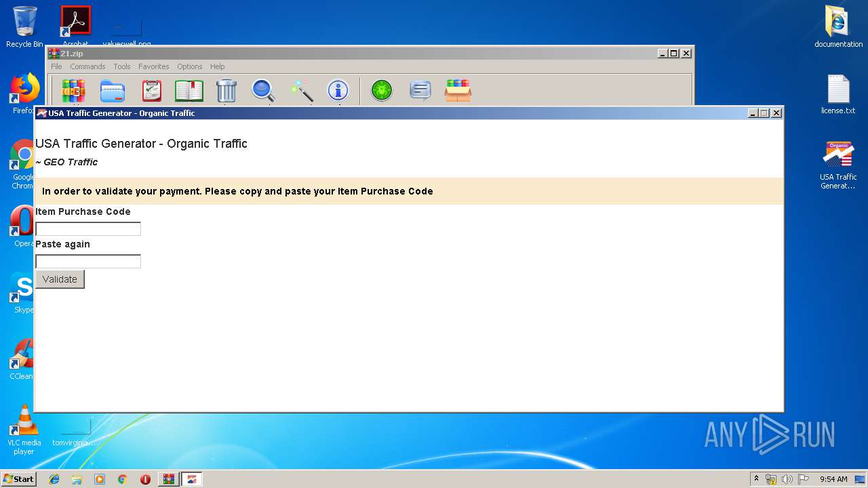Click the WinRAR Comment icon
868x488 pixels.
pos(420,90)
